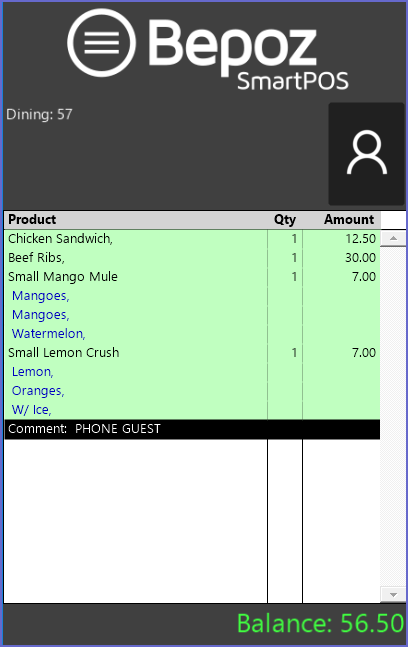This screenshot has height=647, width=408.
Task: Select the Oranges modifier line
Action: pyautogui.click(x=192, y=390)
